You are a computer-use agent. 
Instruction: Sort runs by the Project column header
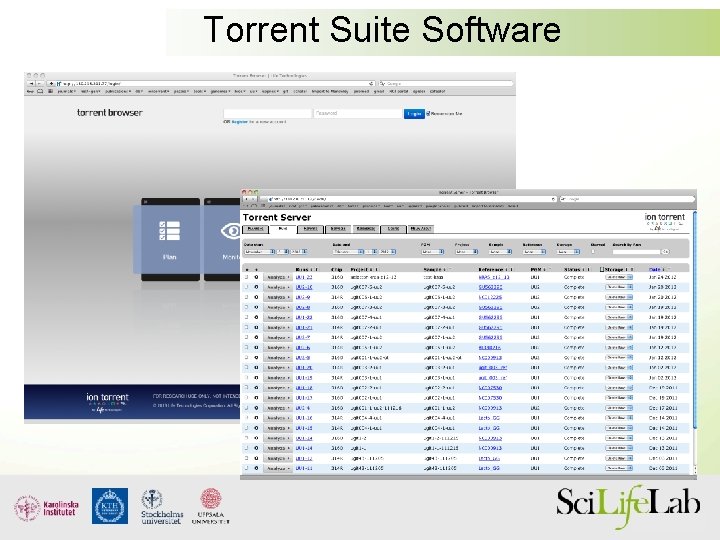coord(360,269)
